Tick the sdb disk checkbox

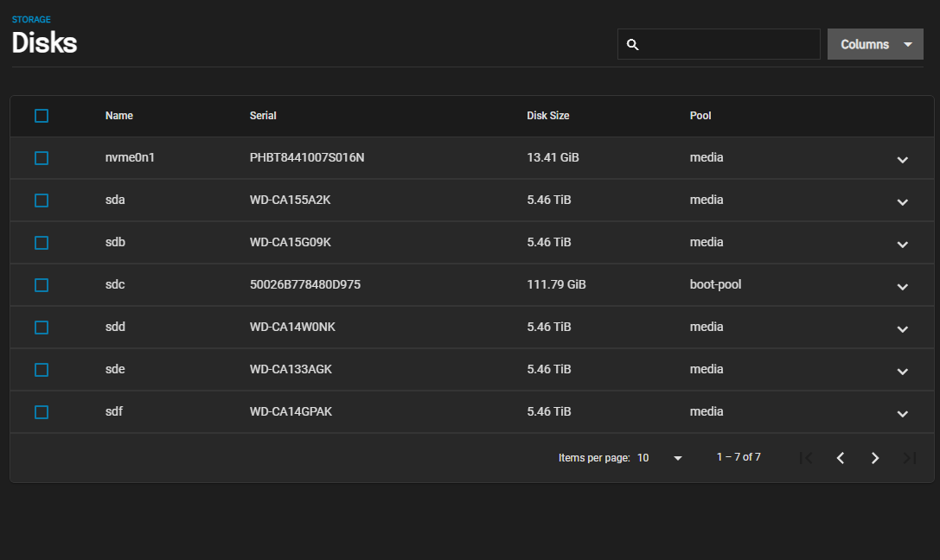click(42, 243)
